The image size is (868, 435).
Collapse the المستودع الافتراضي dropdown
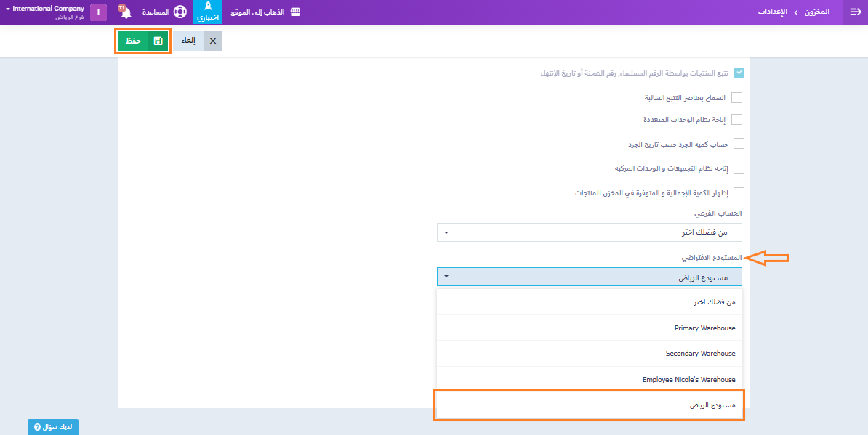589,277
